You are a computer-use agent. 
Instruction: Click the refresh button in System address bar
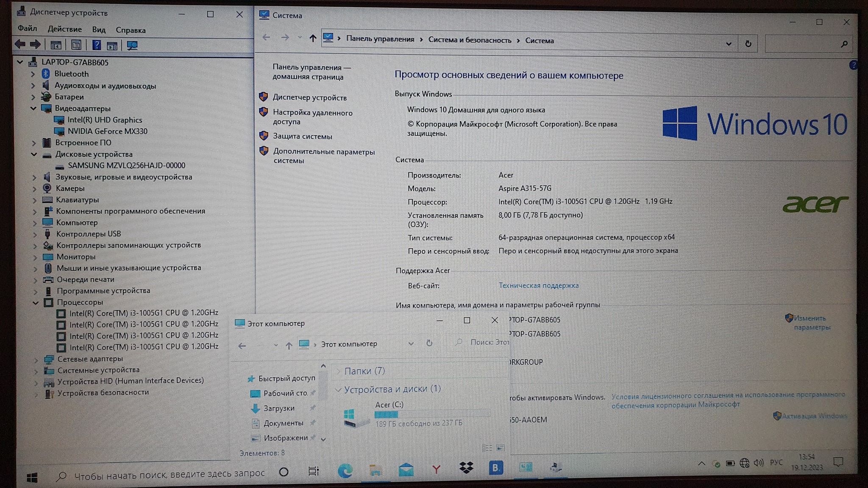748,44
